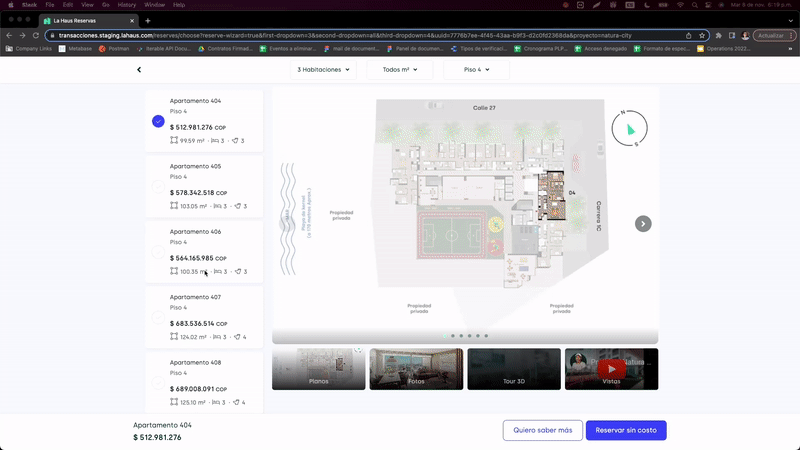The width and height of the screenshot is (800, 450).
Task: Open the Tour 3D thumbnail
Action: (514, 369)
